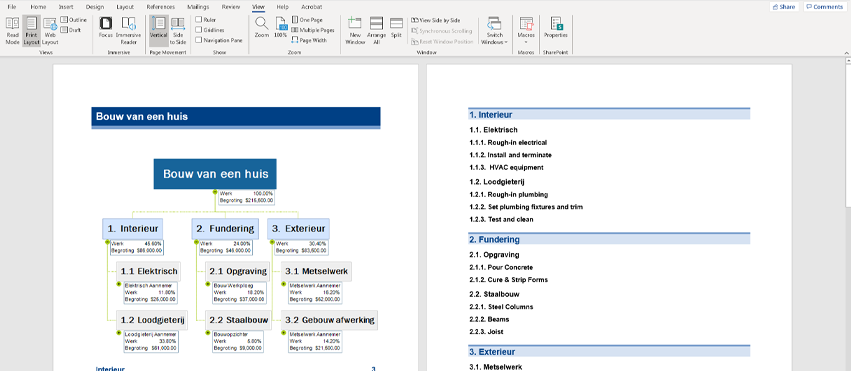Image resolution: width=851 pixels, height=371 pixels.
Task: Open the Zoom dialog
Action: [x=262, y=27]
